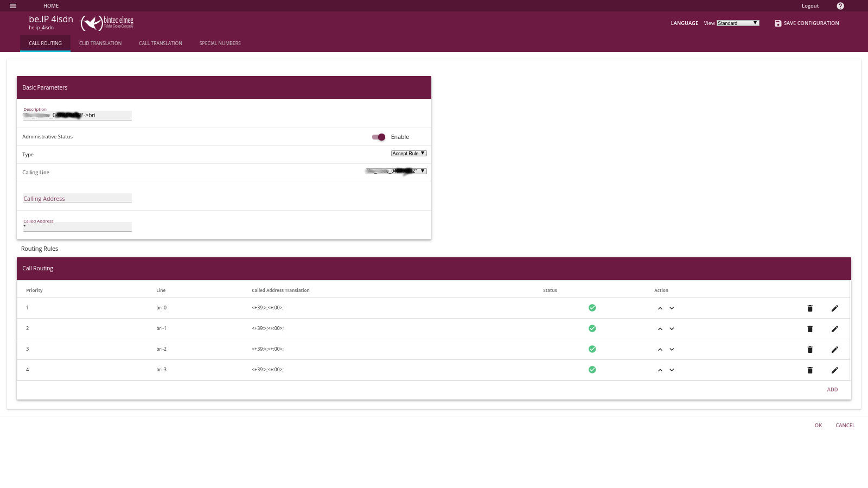Delete the bri-2 routing rule
The image size is (868, 488).
[810, 350]
